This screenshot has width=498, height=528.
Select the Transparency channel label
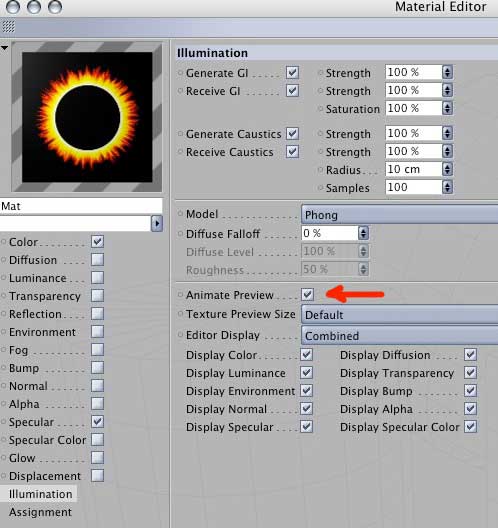(x=45, y=296)
